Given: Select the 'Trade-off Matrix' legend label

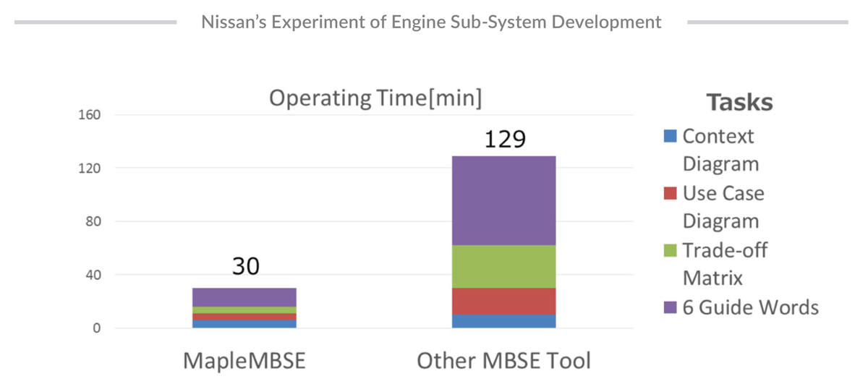Looking at the screenshot, I should tap(725, 264).
